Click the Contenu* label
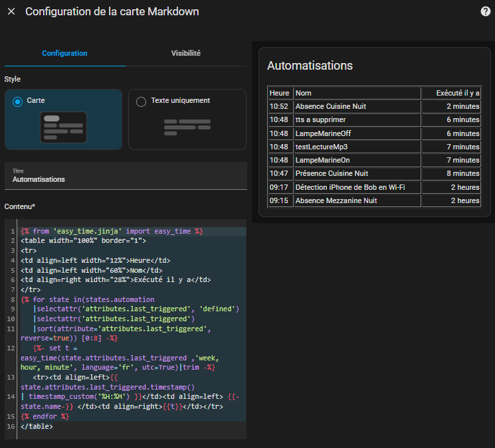The width and height of the screenshot is (495, 448). 19,206
